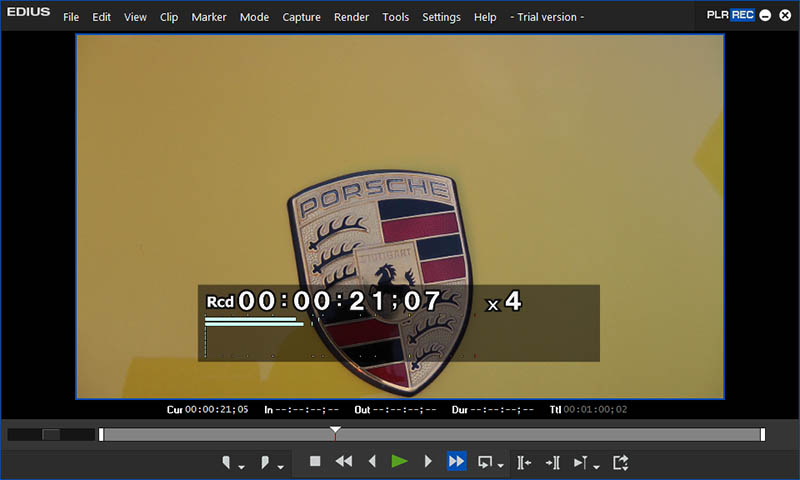Click the Out timecode field

coord(395,409)
